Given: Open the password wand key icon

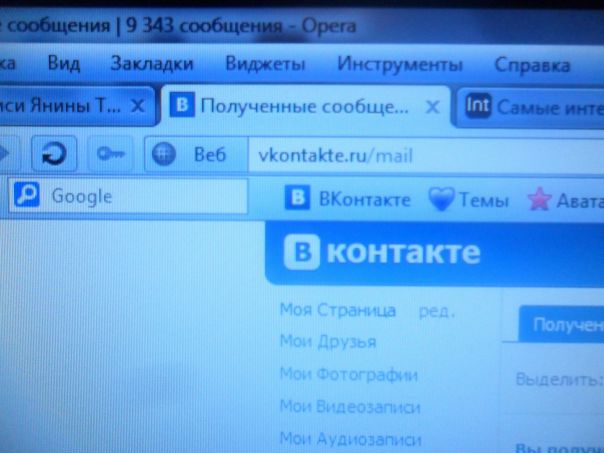Looking at the screenshot, I should pyautogui.click(x=111, y=154).
